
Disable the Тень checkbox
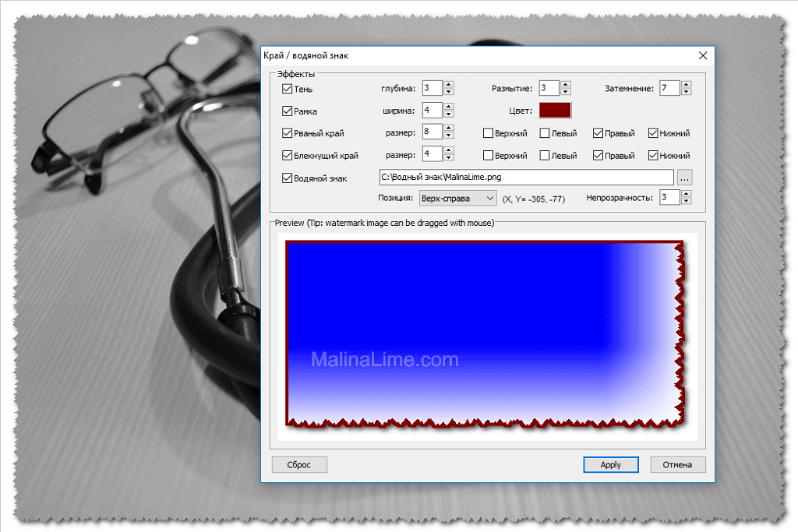[288, 89]
